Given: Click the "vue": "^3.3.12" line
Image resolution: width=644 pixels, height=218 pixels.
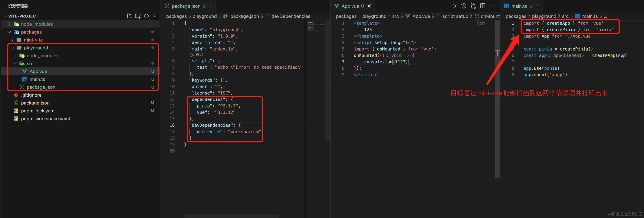Looking at the screenshot, I should pos(215,112).
